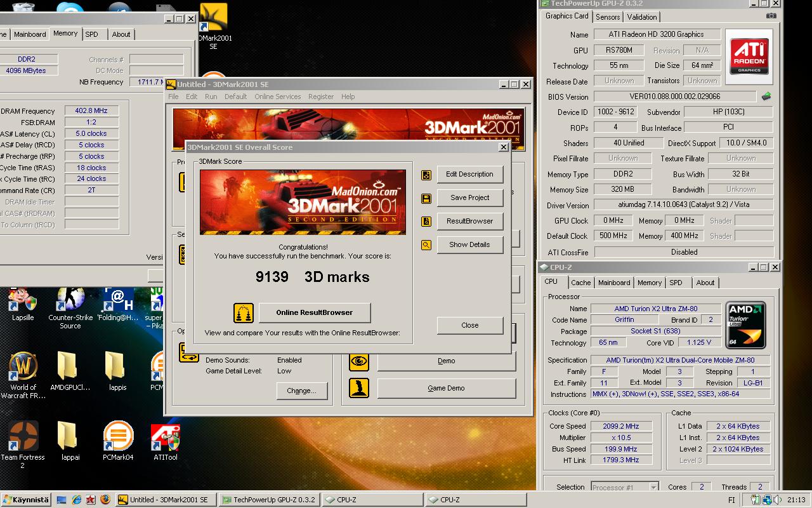The image size is (812, 508).
Task: Click the Show Details magnifier icon
Action: 426,244
